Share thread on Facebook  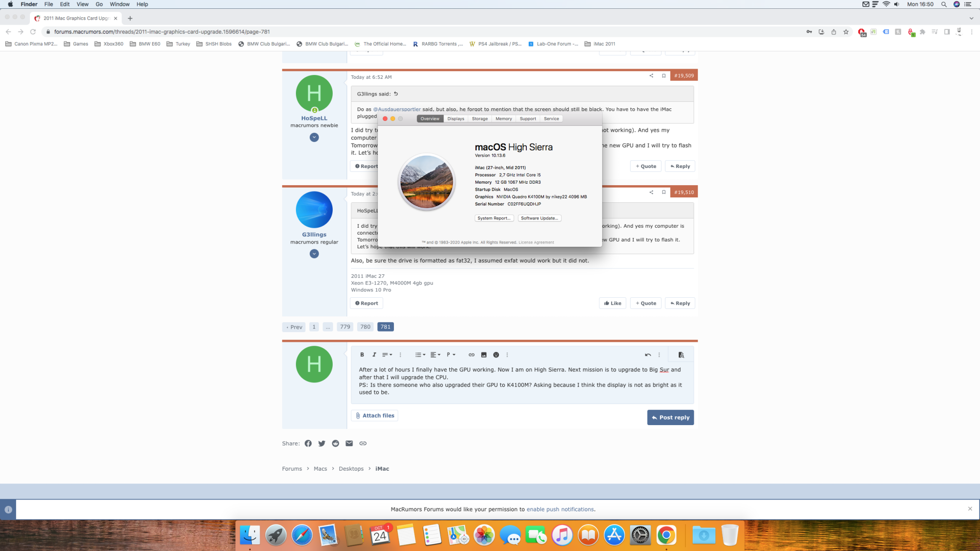pyautogui.click(x=308, y=443)
